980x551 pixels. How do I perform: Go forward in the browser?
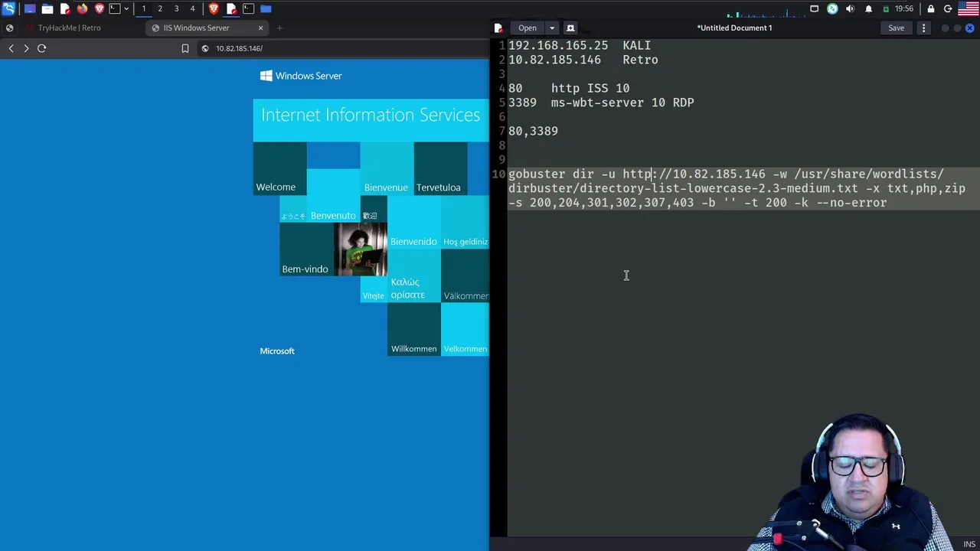26,48
